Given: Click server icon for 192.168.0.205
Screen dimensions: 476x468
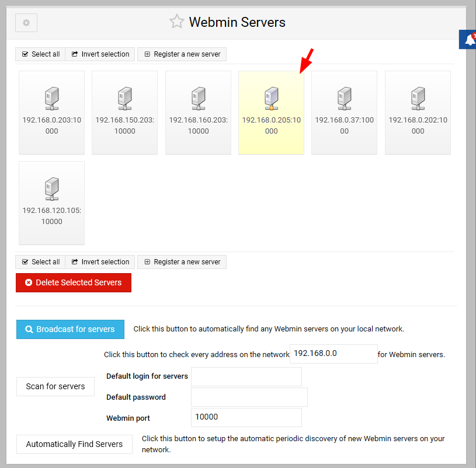Looking at the screenshot, I should point(272,98).
